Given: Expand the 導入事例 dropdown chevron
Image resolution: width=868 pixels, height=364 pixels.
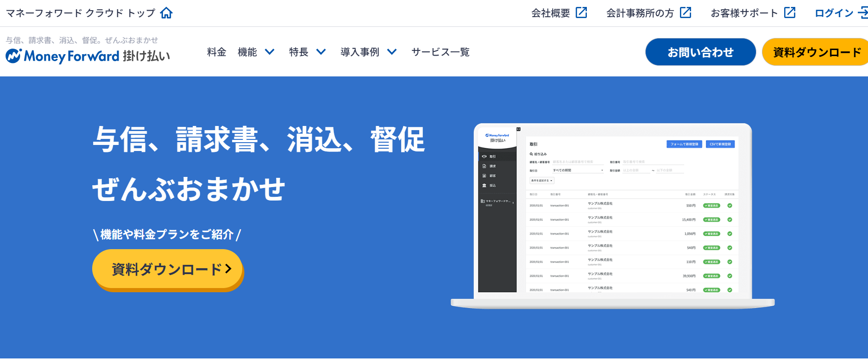Looking at the screenshot, I should coord(392,52).
